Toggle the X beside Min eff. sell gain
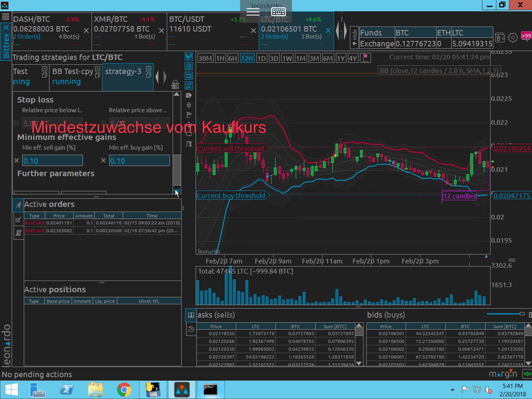532x399 pixels. point(17,160)
